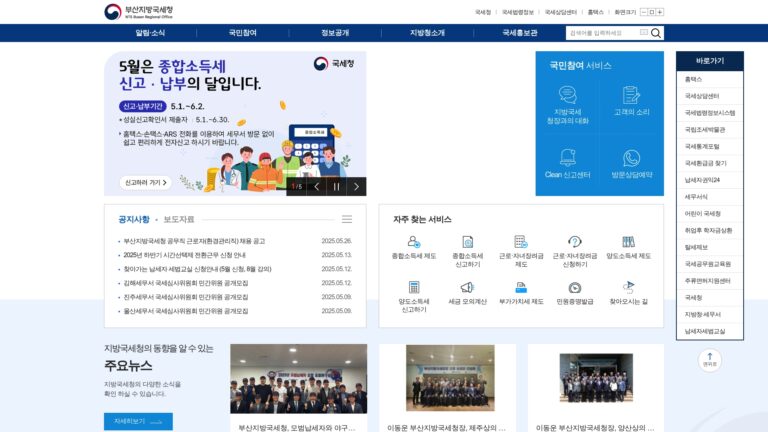Viewport: 768px width, 432px height.
Task: Click the 신고하러 가기 button
Action: [145, 182]
